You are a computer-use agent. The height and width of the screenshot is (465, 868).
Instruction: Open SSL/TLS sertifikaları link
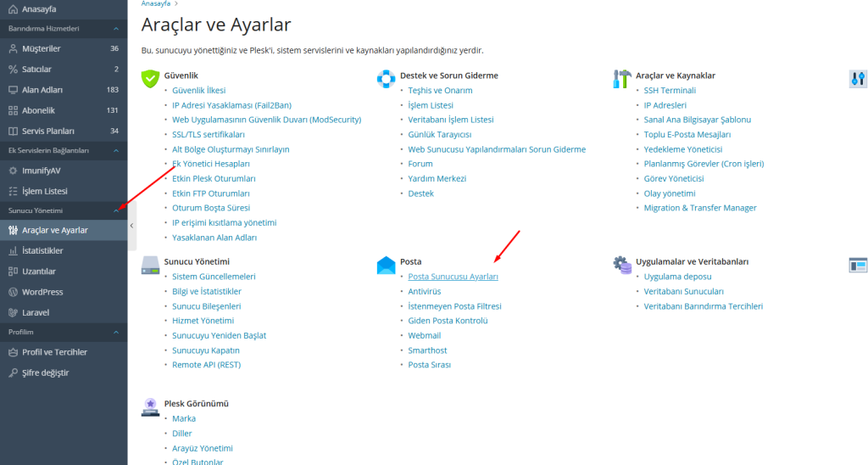(x=209, y=135)
